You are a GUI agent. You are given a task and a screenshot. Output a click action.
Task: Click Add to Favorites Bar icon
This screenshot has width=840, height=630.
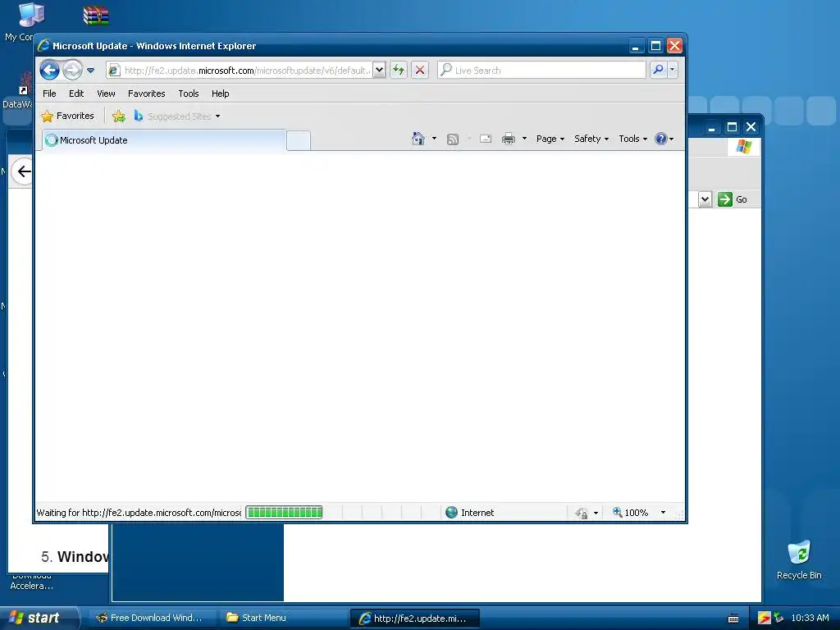click(x=119, y=116)
